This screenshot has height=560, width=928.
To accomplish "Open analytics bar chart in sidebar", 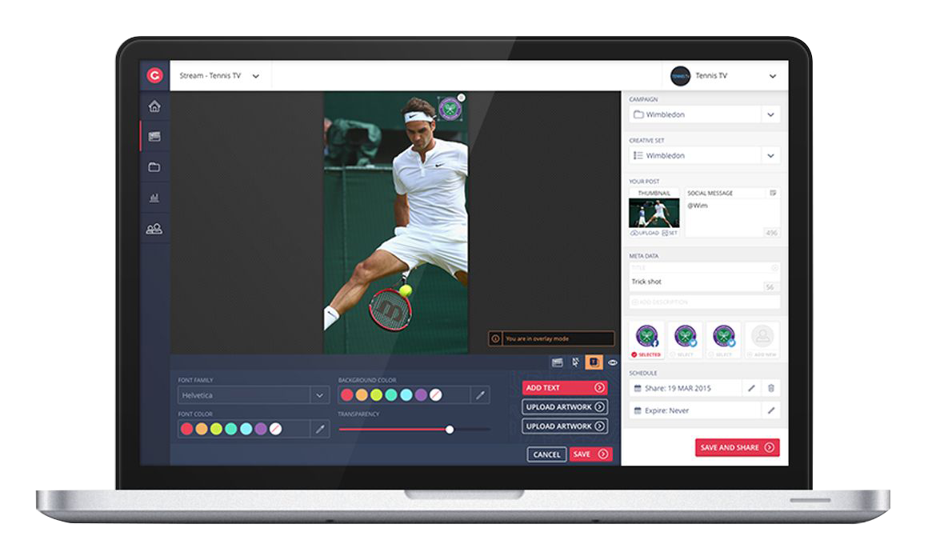I will pos(154,198).
